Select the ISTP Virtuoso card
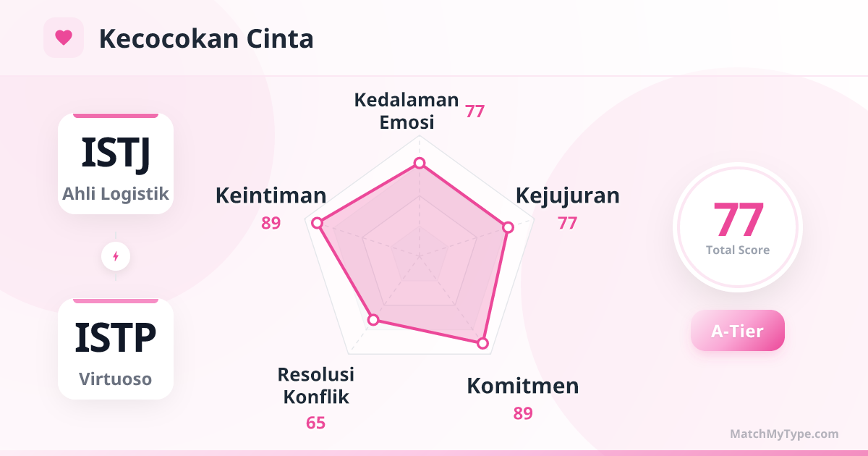Image resolution: width=868 pixels, height=456 pixels. pos(116,349)
